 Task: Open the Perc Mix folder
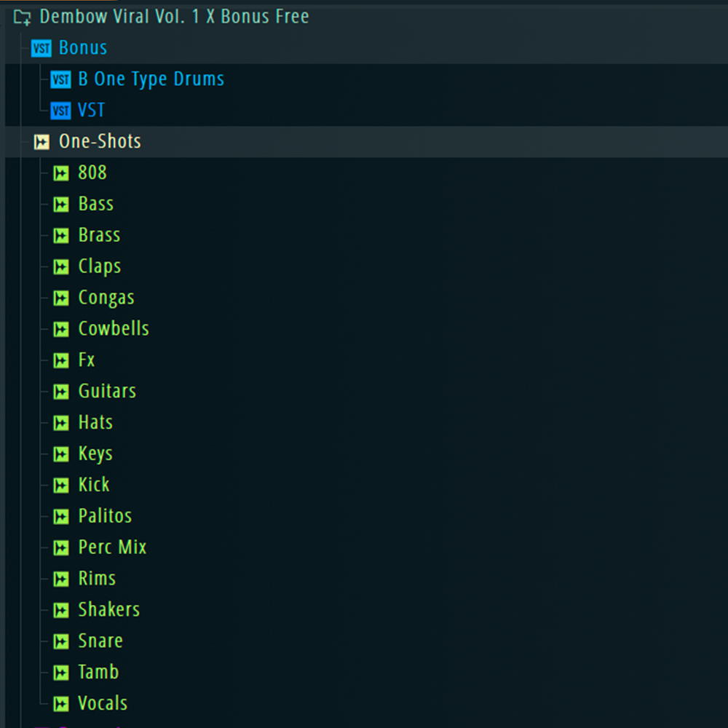click(112, 547)
